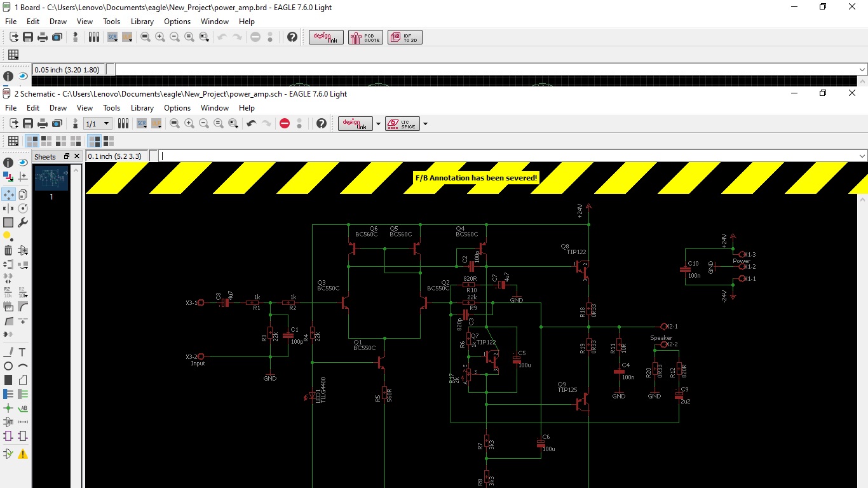This screenshot has width=868, height=488.
Task: Open Help with the Schematic question-mark icon
Action: tap(322, 123)
